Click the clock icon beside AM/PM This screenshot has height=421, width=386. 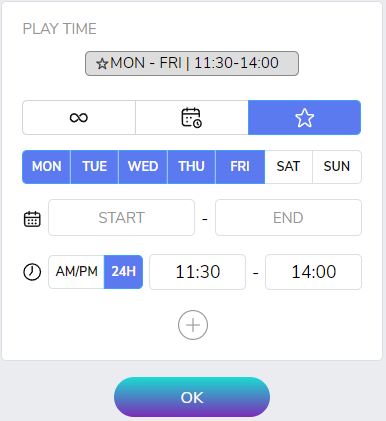[32, 272]
